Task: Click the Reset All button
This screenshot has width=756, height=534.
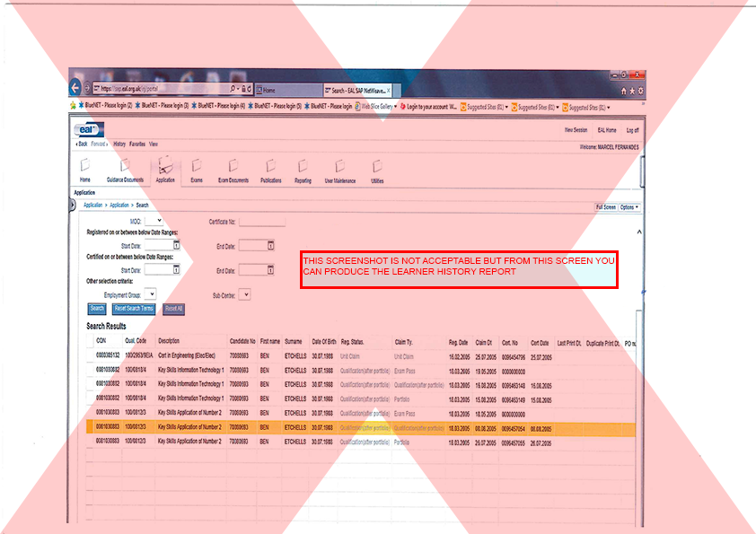Action: 173,309
